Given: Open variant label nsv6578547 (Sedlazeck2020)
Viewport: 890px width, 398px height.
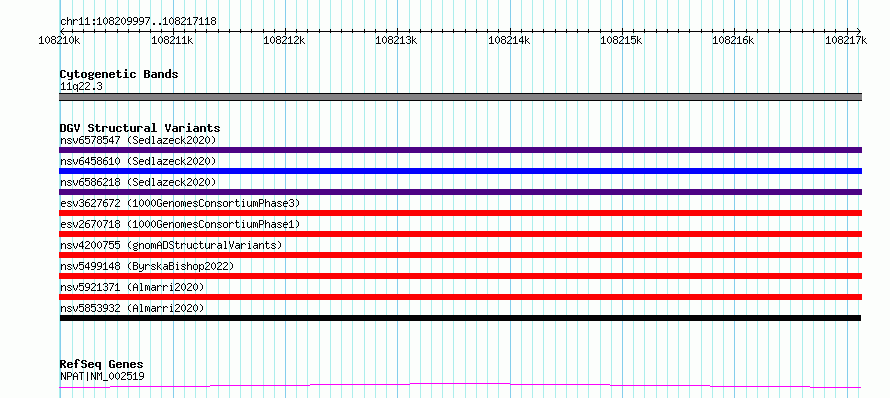Looking at the screenshot, I should (x=138, y=140).
